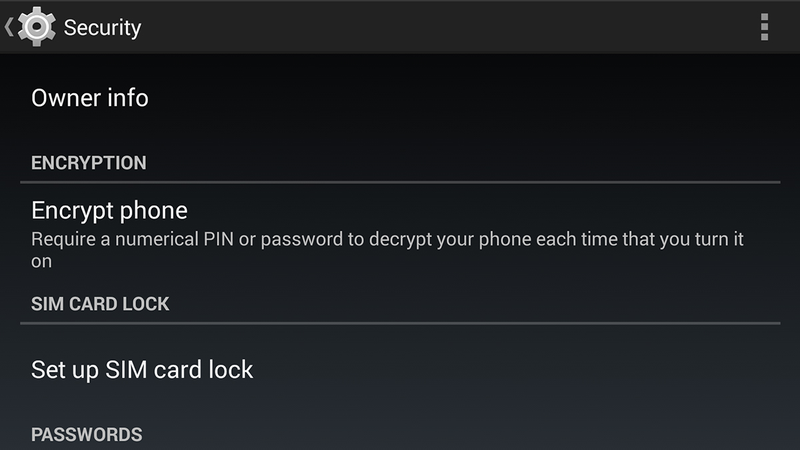Click the divider line below SIM CARD LOCK
The height and width of the screenshot is (450, 800).
[400, 323]
